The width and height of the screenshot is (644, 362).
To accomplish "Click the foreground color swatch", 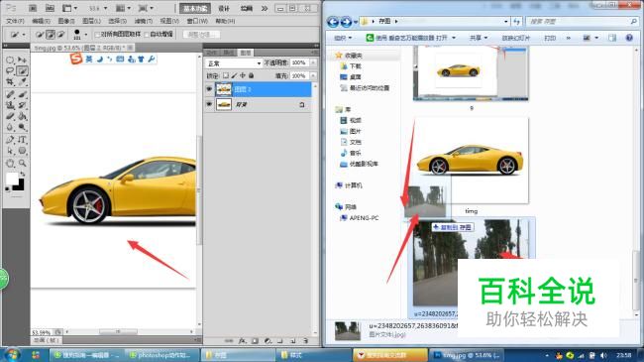I will pyautogui.click(x=12, y=179).
